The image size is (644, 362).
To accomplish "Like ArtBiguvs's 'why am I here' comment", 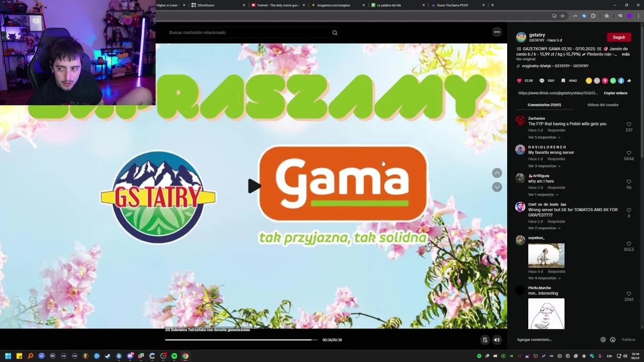I will 628,182.
